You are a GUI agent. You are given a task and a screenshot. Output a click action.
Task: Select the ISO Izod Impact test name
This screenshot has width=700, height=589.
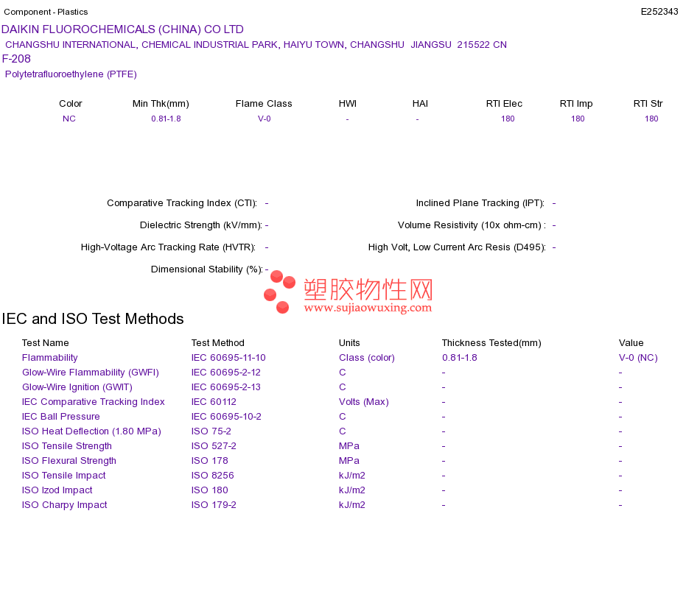coord(57,490)
